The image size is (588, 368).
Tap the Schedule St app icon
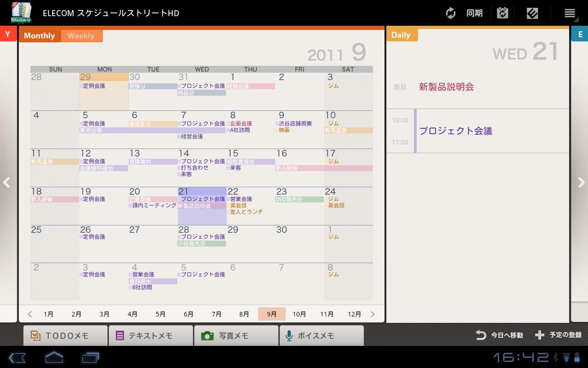pos(20,12)
